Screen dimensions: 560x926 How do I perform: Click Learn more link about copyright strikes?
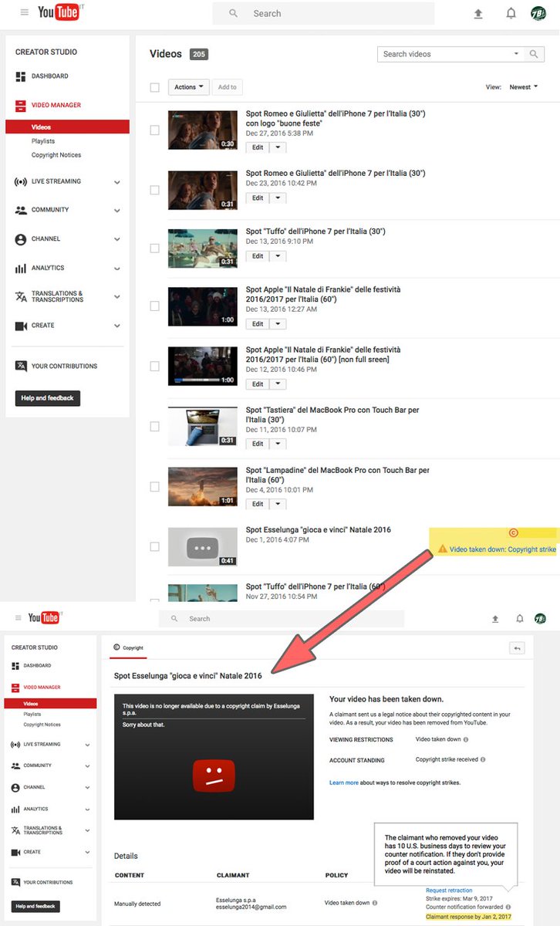[343, 782]
